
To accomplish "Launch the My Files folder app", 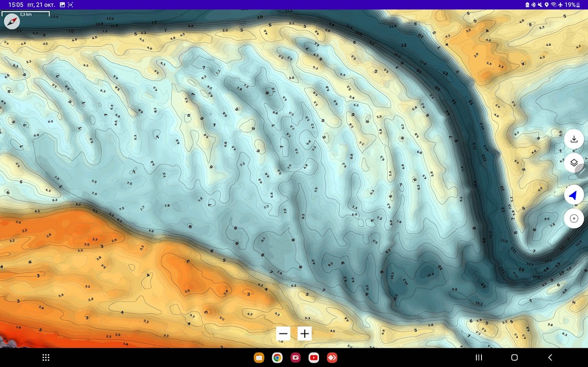I will (x=259, y=358).
